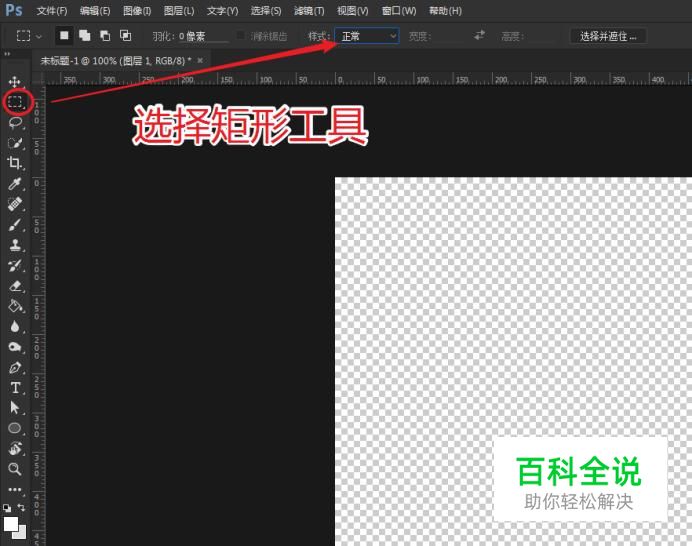Select the Type tool

15,388
